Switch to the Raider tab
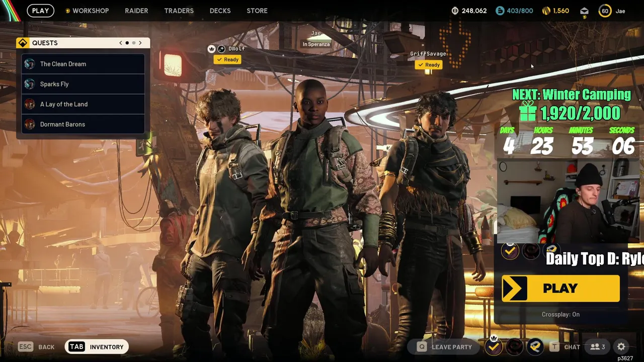This screenshot has width=644, height=362. pos(136,11)
